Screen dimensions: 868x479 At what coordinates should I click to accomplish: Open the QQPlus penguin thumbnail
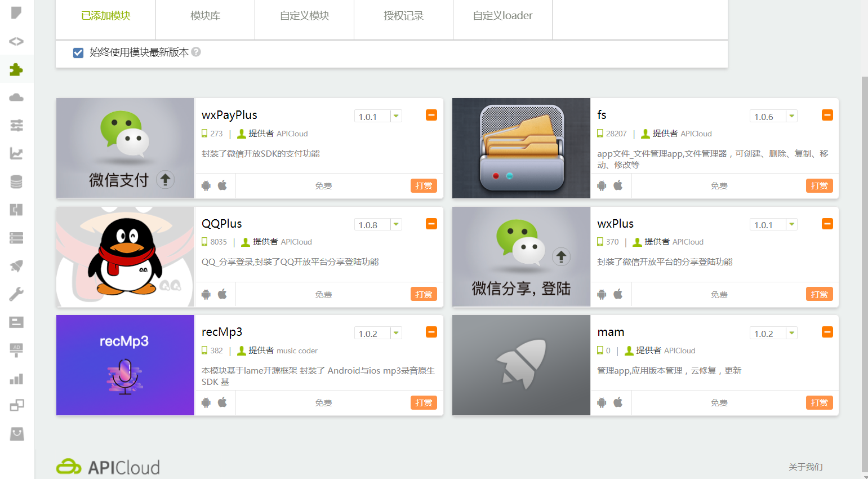[x=125, y=257]
